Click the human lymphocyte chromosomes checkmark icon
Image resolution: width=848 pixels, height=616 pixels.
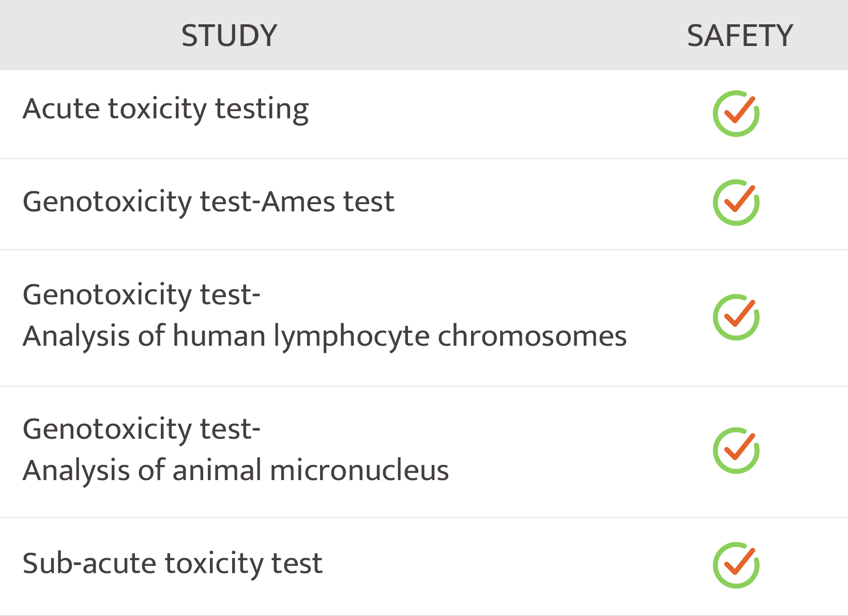tap(736, 317)
